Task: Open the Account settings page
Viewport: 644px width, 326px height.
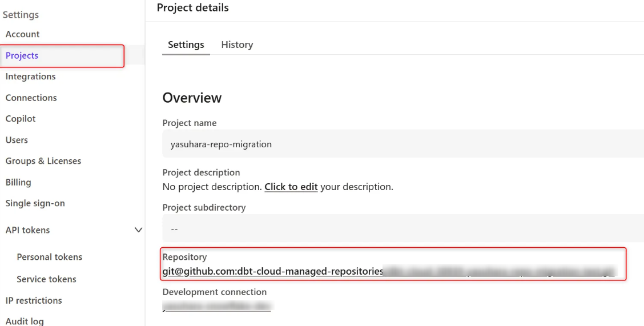Action: pos(23,34)
